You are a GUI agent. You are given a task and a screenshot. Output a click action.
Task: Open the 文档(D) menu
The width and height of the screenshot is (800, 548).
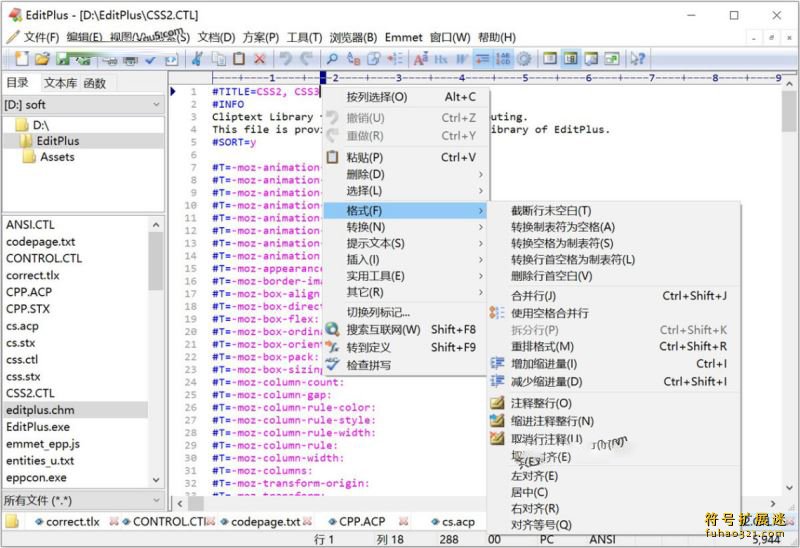[216, 37]
